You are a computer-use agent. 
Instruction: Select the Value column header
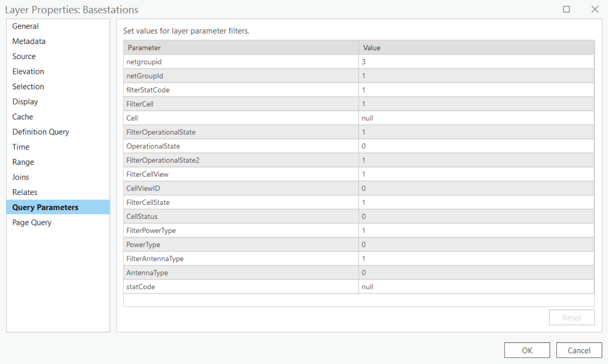pos(476,48)
